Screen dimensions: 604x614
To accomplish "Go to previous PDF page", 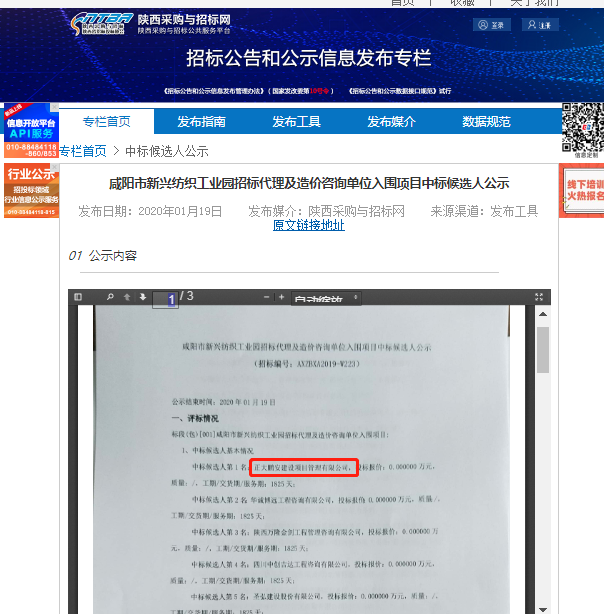I will pos(127,298).
